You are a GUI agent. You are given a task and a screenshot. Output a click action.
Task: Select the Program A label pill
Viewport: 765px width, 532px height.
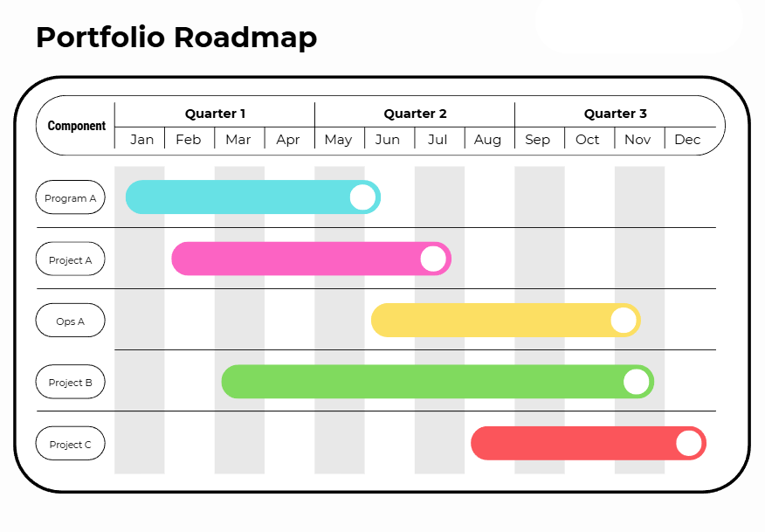(x=71, y=198)
